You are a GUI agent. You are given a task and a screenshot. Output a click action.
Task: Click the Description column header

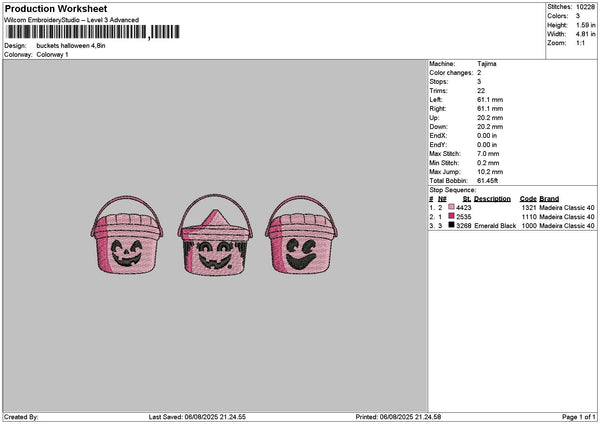(x=492, y=199)
